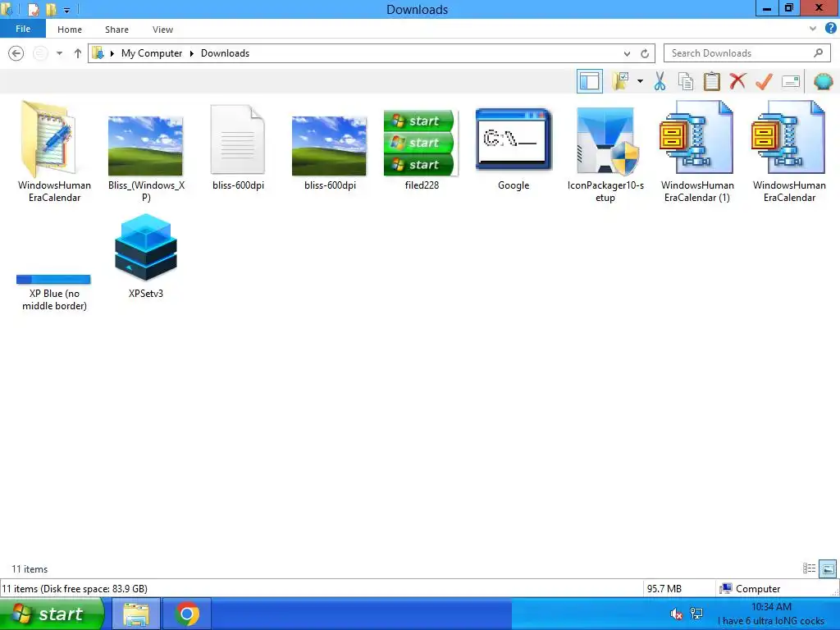Screen dimensions: 840x630
Task: Open the folder options dropdown arrow
Action: point(640,81)
